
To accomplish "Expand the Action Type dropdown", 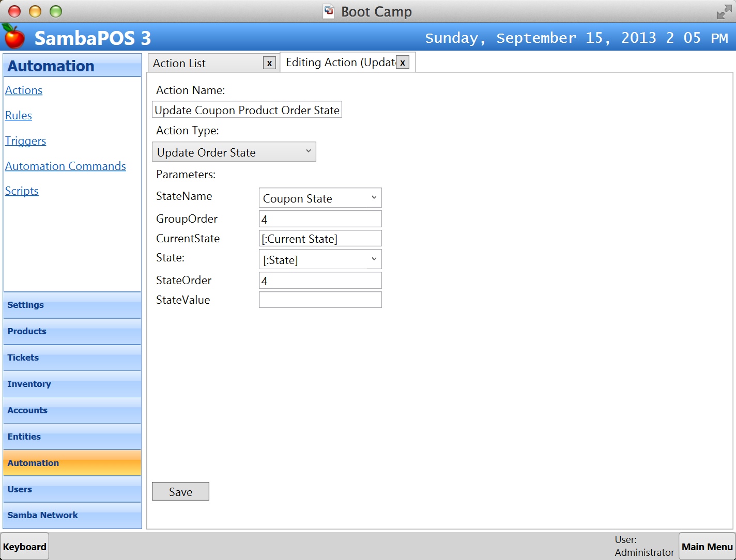I will 308,152.
